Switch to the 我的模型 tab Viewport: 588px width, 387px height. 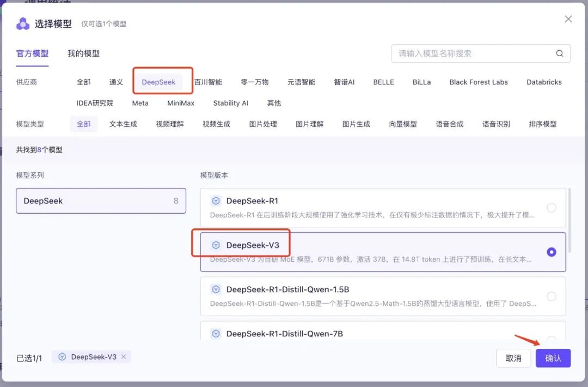coord(84,53)
